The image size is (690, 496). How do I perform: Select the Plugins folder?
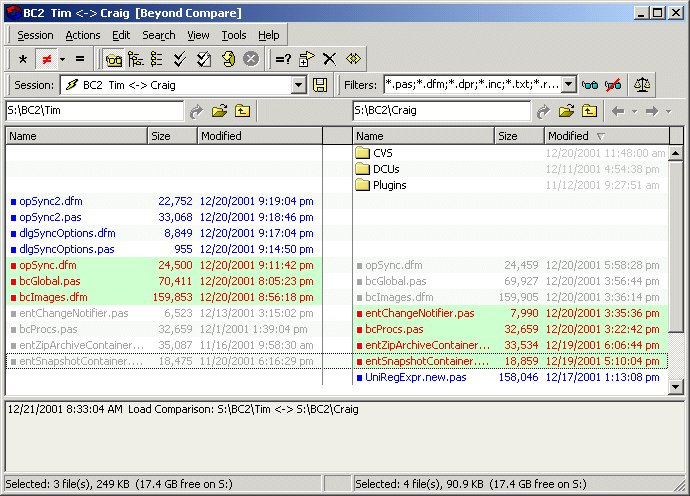coord(510,185)
